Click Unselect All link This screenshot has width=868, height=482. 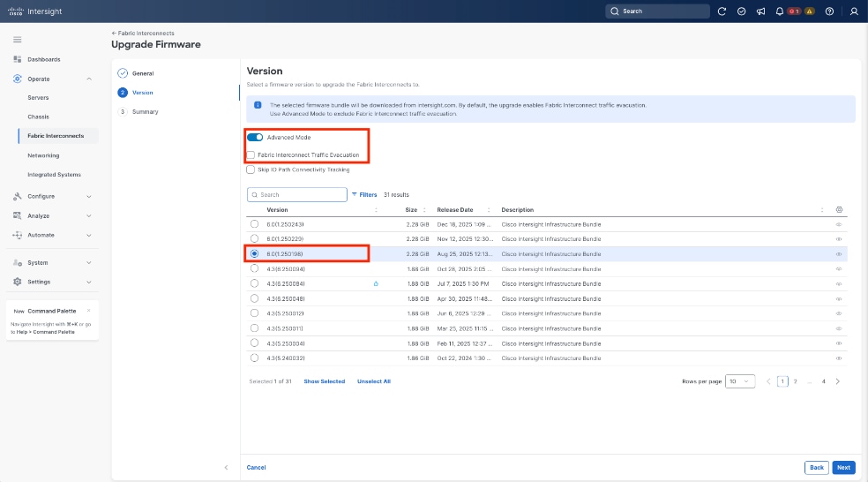[x=374, y=381]
